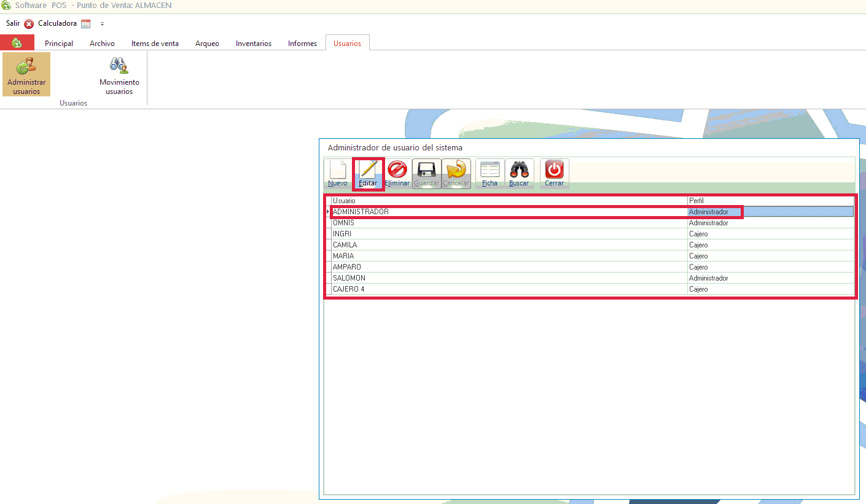The height and width of the screenshot is (504, 866).
Task: Click the red Cerrar power icon
Action: [x=554, y=174]
